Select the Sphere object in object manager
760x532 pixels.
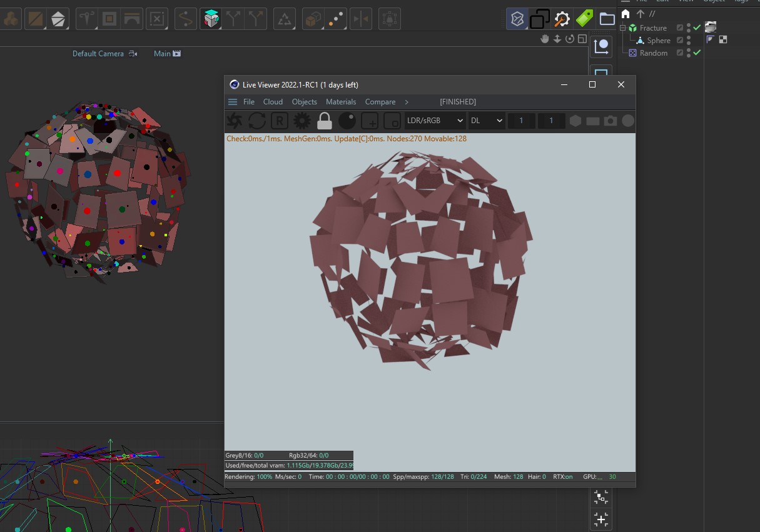point(658,41)
